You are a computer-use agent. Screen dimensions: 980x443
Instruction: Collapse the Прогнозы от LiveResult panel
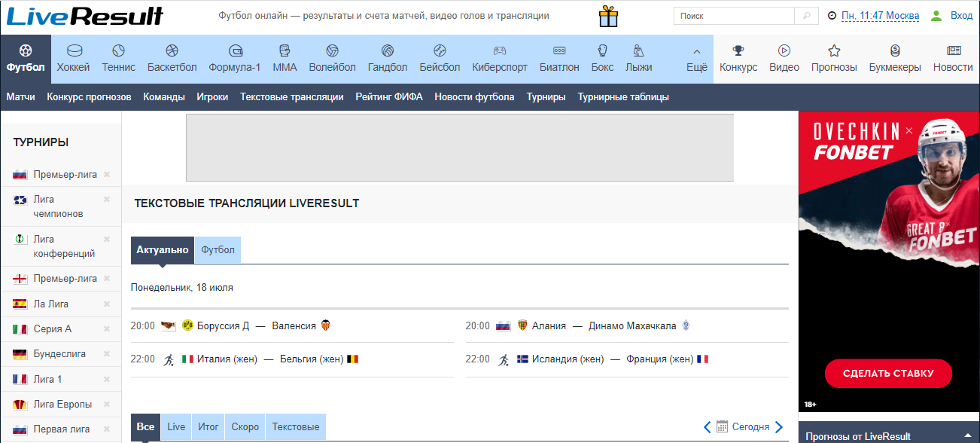coord(967,436)
